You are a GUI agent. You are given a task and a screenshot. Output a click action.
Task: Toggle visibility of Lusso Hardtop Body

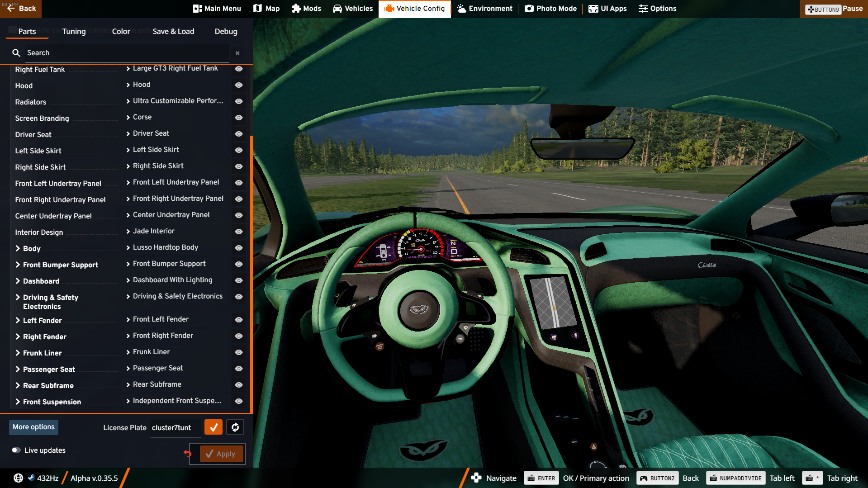(239, 248)
